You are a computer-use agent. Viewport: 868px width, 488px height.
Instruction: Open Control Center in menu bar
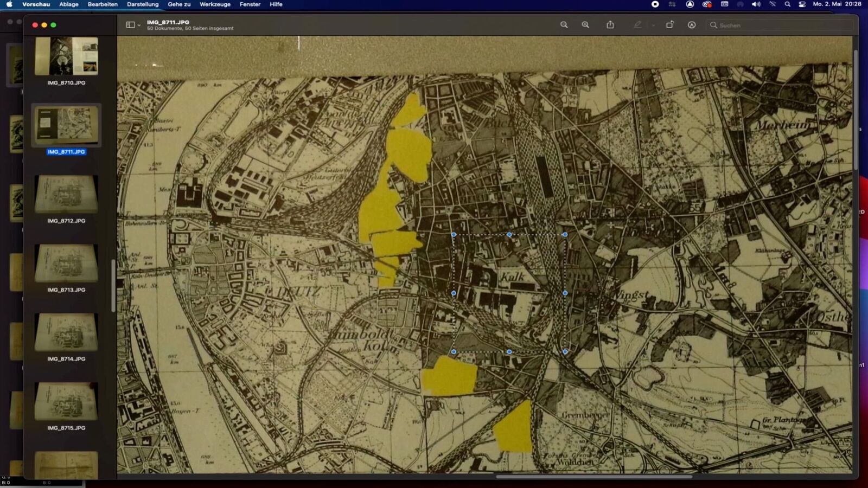pyautogui.click(x=802, y=4)
